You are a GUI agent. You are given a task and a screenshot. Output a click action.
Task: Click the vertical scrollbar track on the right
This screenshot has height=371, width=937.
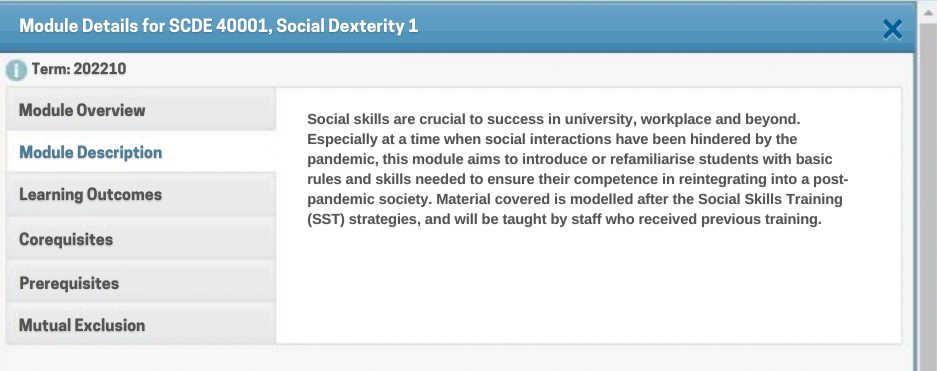(927, 197)
